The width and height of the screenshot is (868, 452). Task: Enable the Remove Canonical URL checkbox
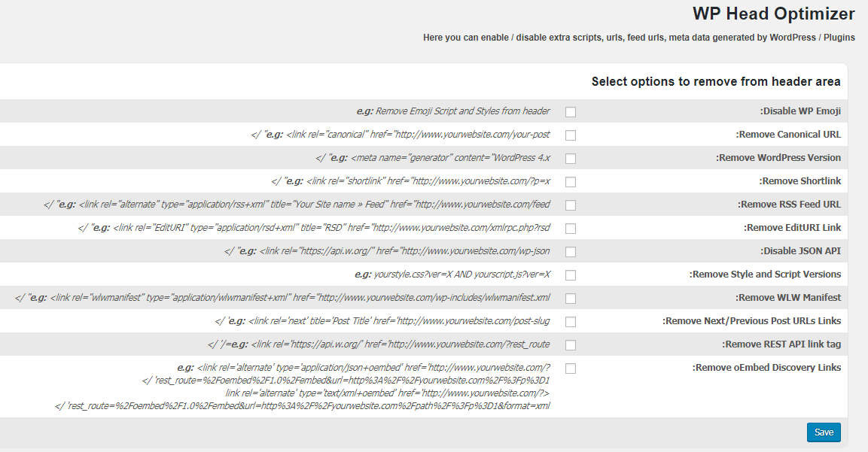[x=571, y=135]
